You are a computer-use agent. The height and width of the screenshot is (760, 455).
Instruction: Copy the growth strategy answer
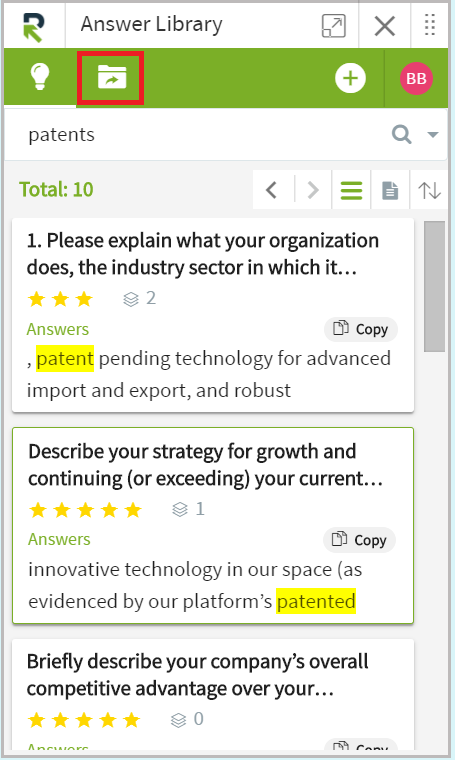(x=359, y=539)
